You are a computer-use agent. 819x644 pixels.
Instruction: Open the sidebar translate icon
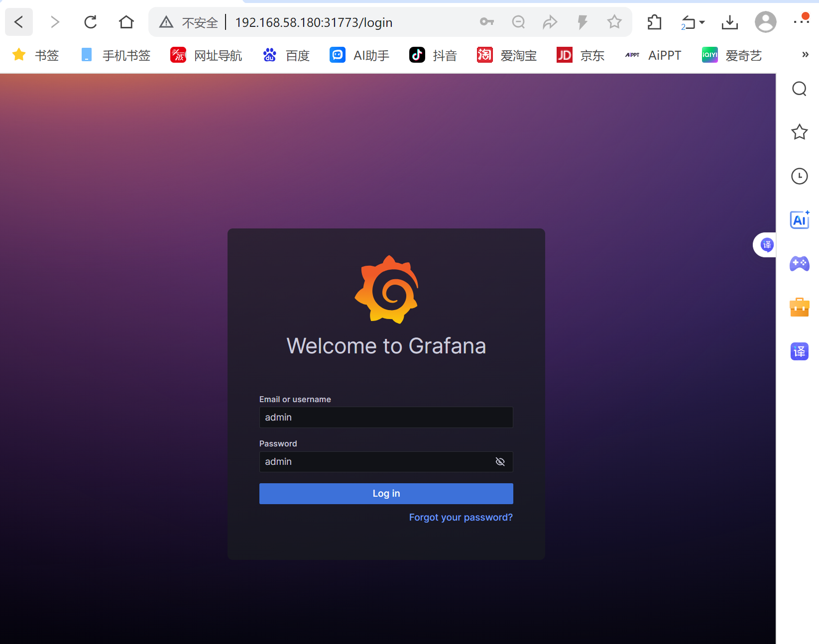[800, 351]
